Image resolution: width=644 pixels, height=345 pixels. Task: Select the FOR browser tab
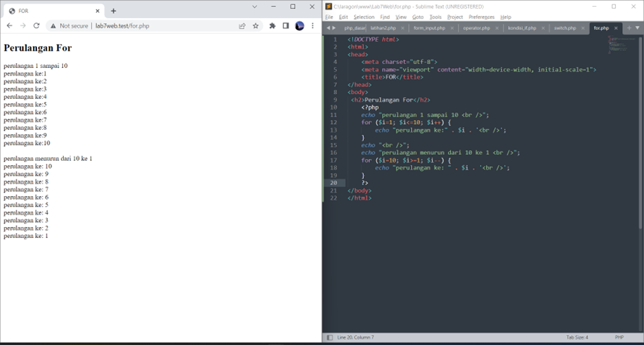(53, 11)
